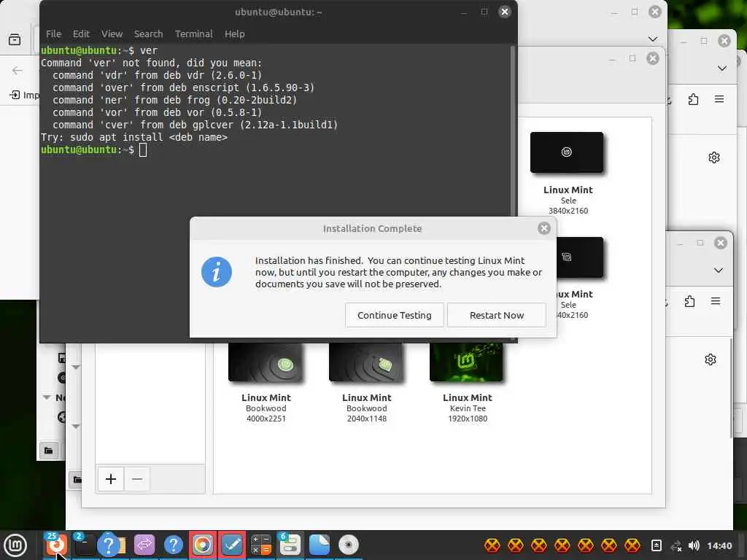Click the Continue Testing button
Viewport: 747px width, 560px height.
click(x=395, y=315)
